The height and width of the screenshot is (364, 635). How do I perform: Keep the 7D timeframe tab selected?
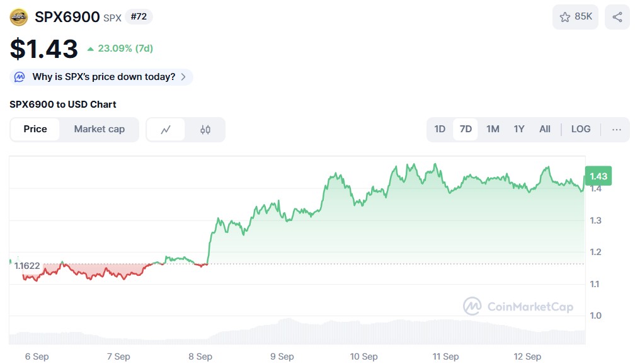pos(466,129)
